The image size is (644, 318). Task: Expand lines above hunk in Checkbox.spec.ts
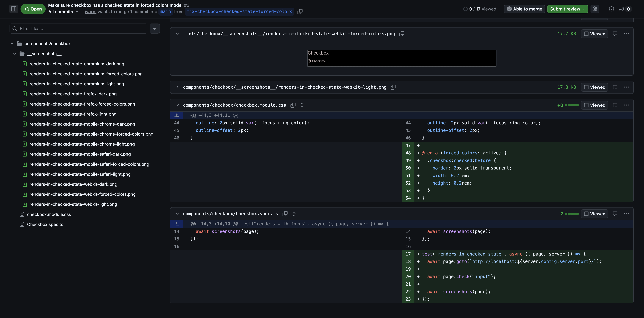pyautogui.click(x=177, y=224)
